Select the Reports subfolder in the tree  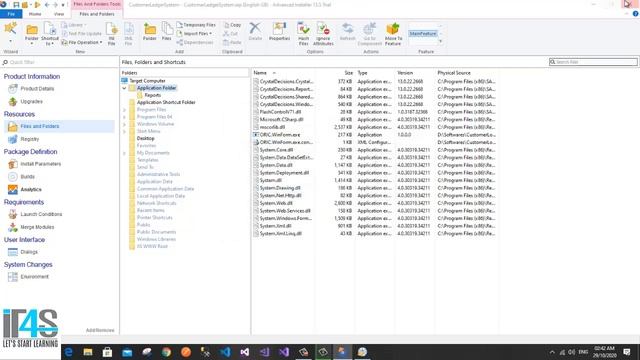click(152, 95)
